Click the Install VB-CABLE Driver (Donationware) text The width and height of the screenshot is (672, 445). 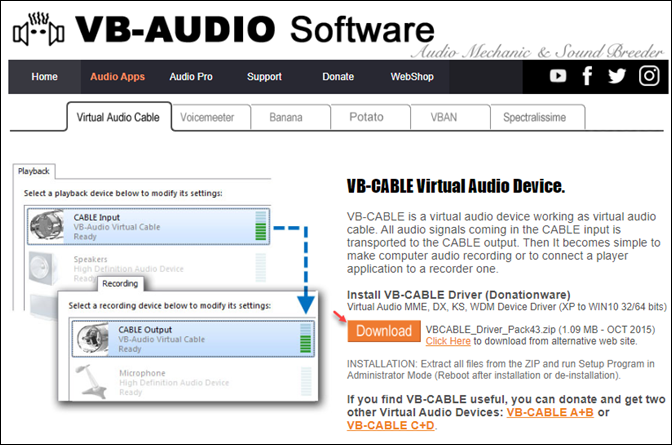459,295
